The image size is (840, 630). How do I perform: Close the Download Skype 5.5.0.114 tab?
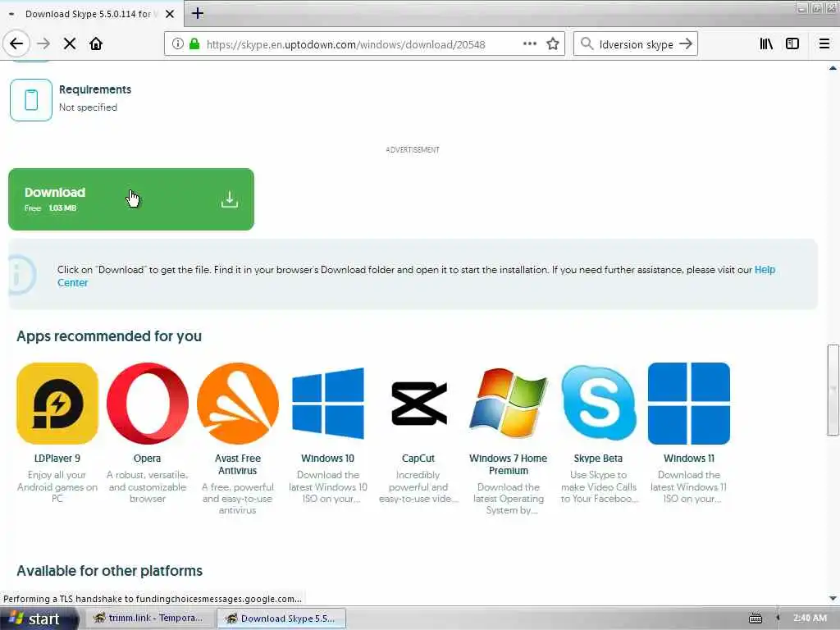coord(170,14)
